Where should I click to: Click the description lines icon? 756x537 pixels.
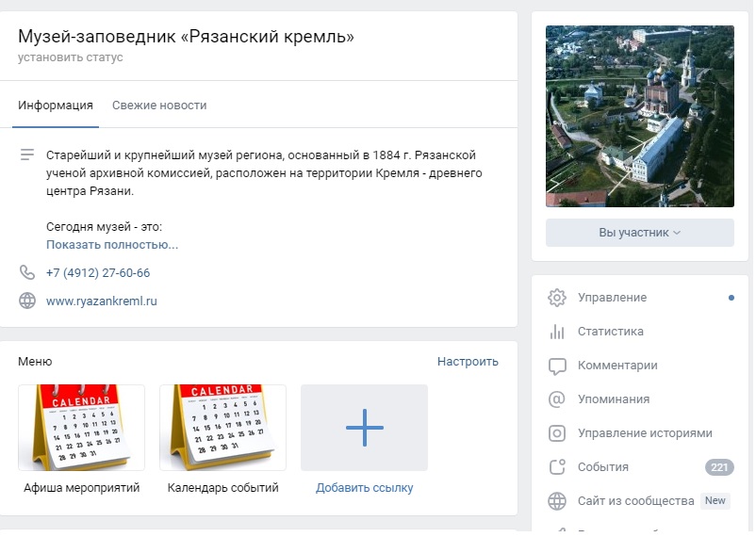pyautogui.click(x=27, y=155)
